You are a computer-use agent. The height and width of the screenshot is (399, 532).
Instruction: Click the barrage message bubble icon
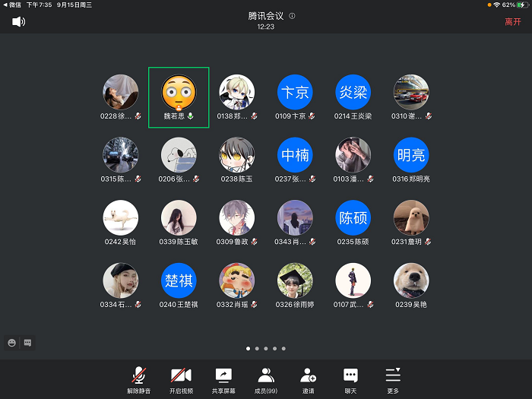pyautogui.click(x=27, y=343)
